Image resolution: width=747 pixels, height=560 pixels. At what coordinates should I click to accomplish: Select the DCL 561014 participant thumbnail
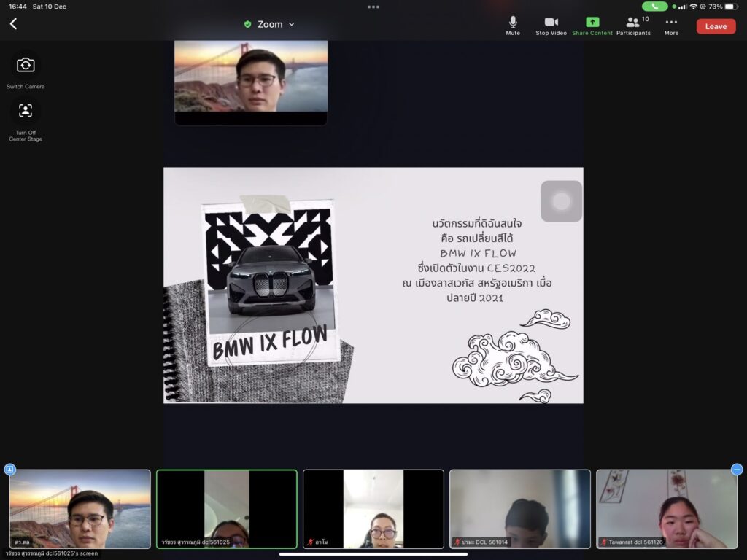tap(519, 508)
